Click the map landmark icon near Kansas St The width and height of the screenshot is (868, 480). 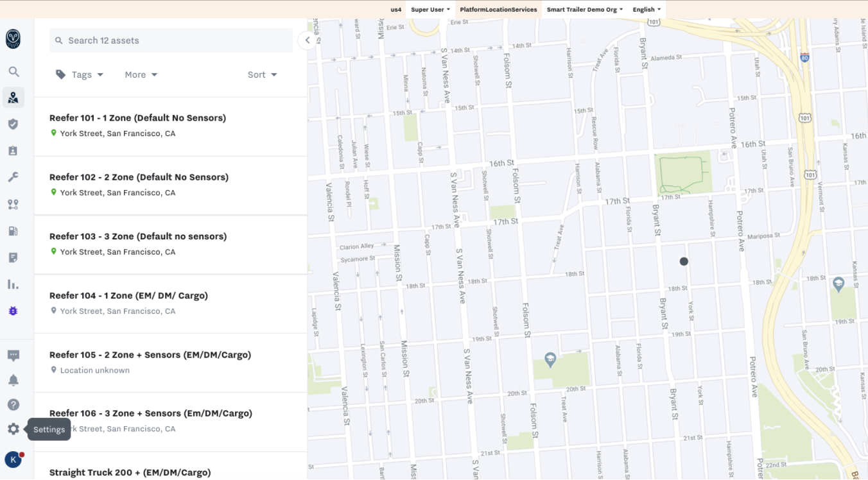838,283
